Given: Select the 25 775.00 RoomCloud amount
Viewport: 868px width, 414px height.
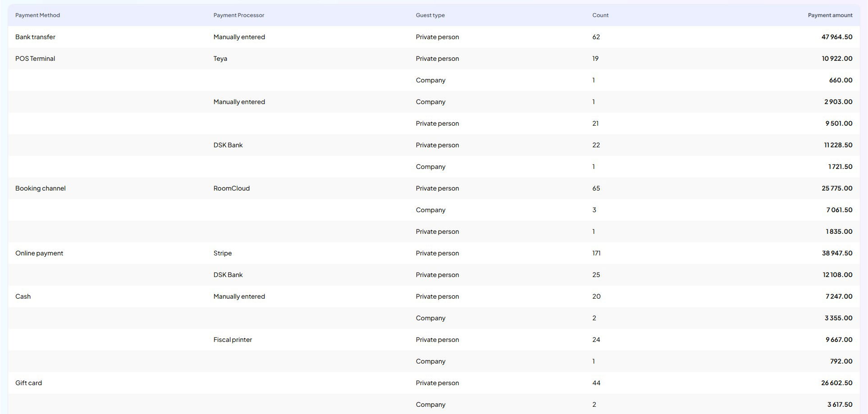Looking at the screenshot, I should [836, 188].
